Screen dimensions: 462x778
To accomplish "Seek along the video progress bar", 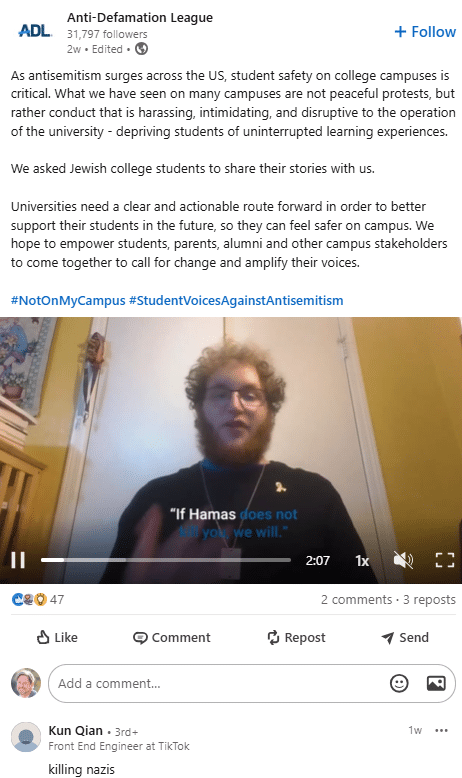I will pos(166,560).
